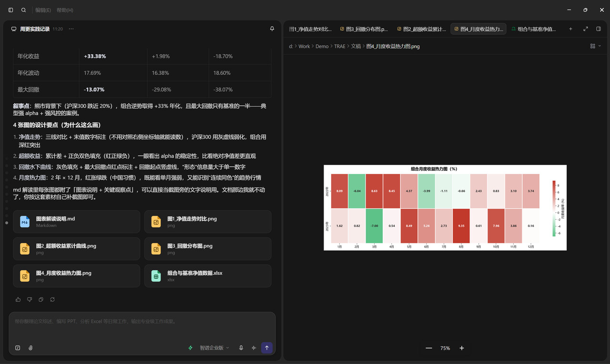Click the TRAE folder in breadcrumb
Viewport: 610px width, 364px height.
coord(340,46)
